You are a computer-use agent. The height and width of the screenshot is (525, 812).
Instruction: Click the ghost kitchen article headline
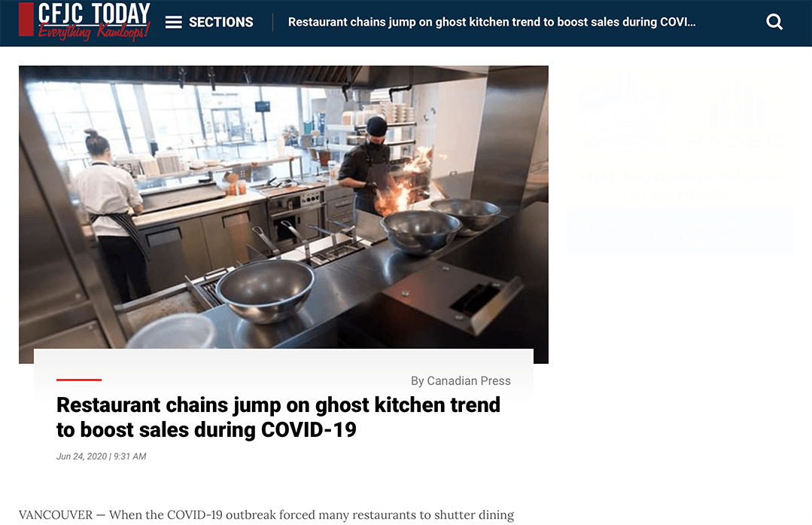278,417
